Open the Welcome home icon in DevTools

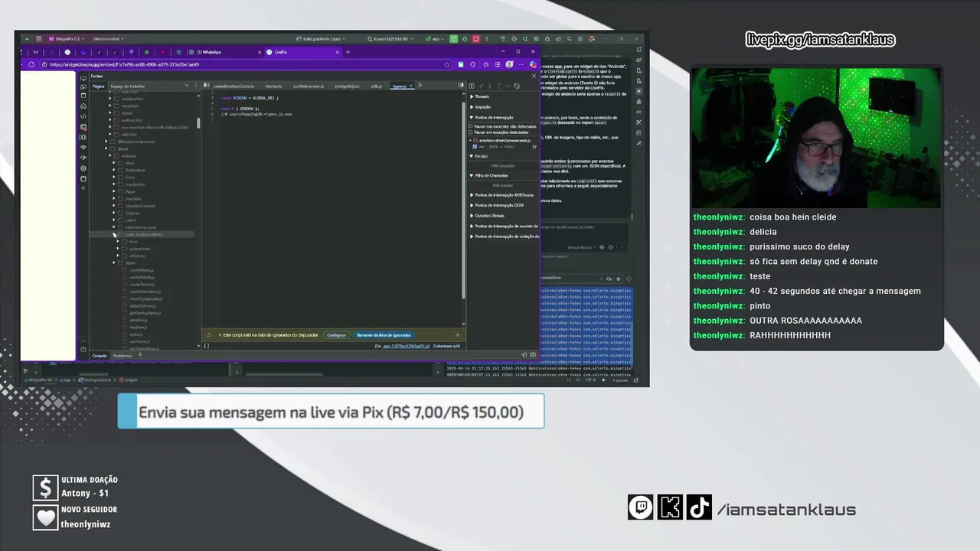coord(83,106)
